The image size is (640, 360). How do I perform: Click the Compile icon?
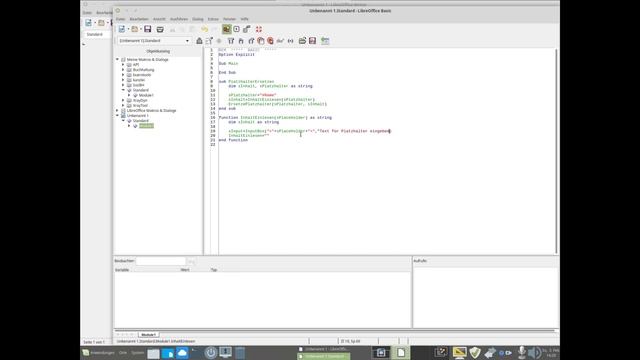pos(199,41)
